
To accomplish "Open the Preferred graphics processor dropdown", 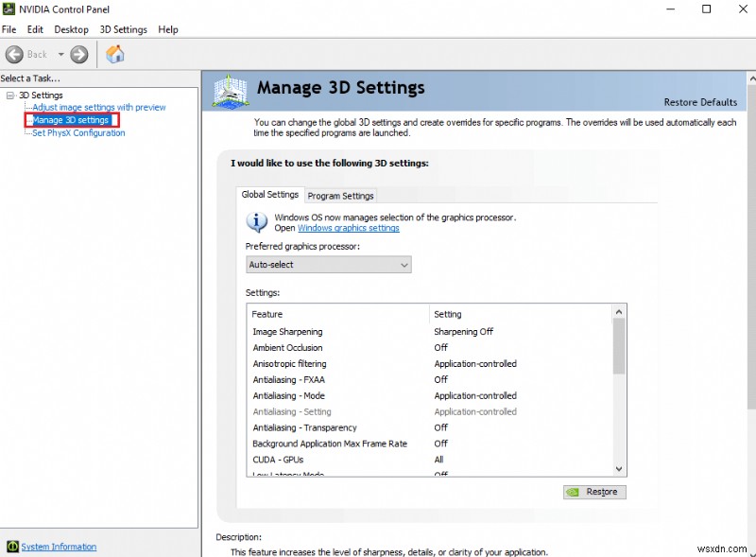I will click(328, 265).
